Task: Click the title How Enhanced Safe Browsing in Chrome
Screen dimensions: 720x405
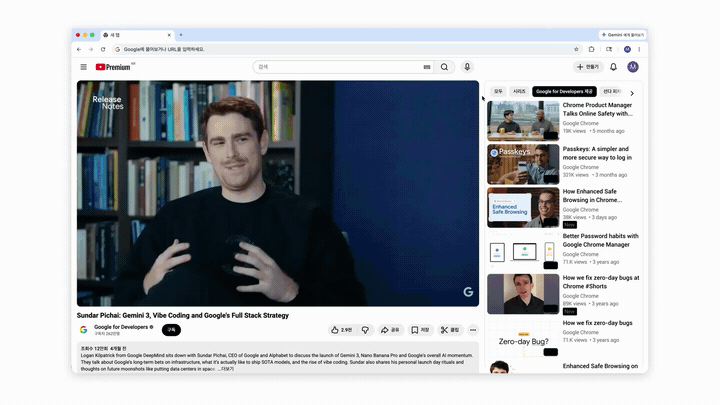Action: pyautogui.click(x=592, y=196)
